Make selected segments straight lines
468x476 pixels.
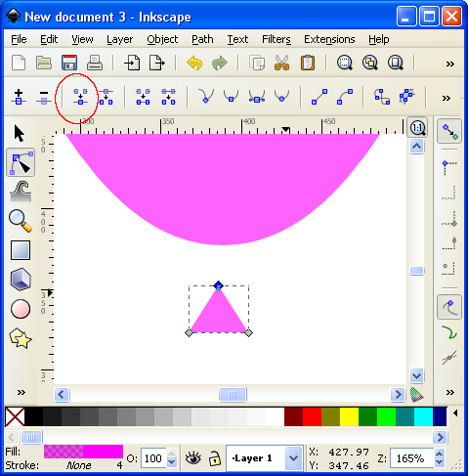click(319, 97)
